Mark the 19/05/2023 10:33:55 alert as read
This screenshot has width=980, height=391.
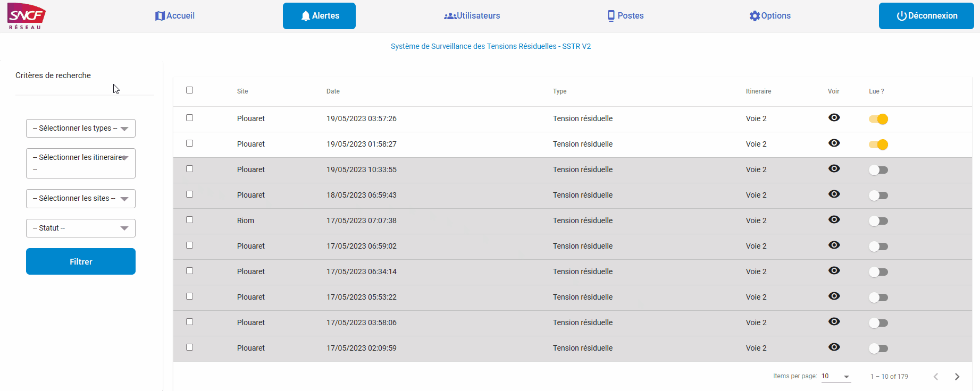[878, 170]
